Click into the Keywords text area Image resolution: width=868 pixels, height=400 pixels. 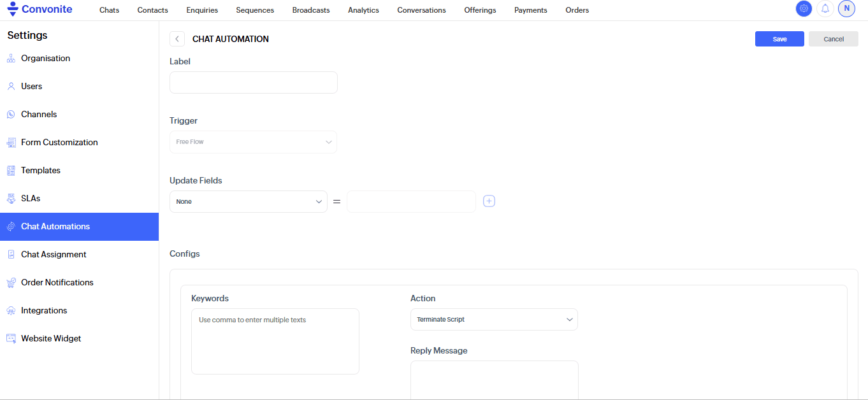[275, 341]
